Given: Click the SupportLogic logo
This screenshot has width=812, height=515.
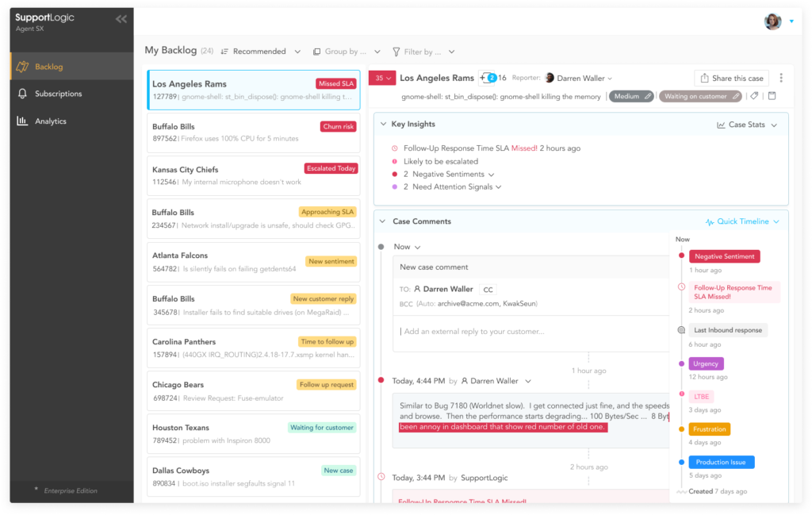Looking at the screenshot, I should (x=44, y=17).
